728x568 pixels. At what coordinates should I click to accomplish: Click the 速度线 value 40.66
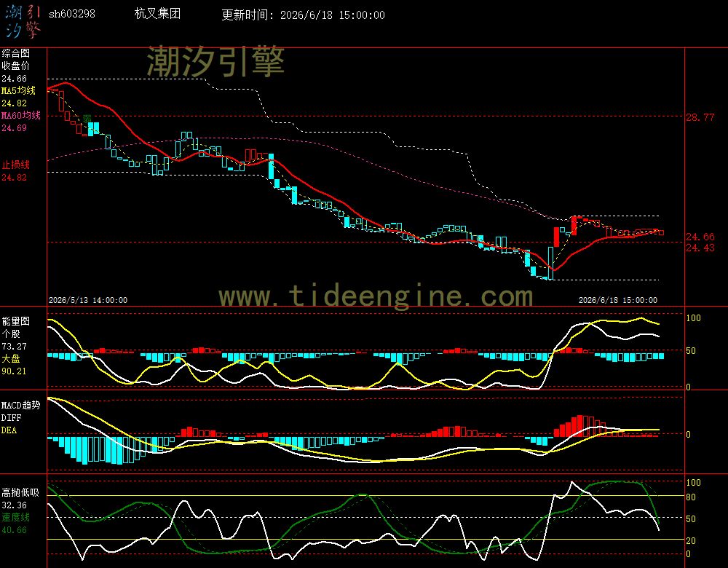(x=14, y=530)
